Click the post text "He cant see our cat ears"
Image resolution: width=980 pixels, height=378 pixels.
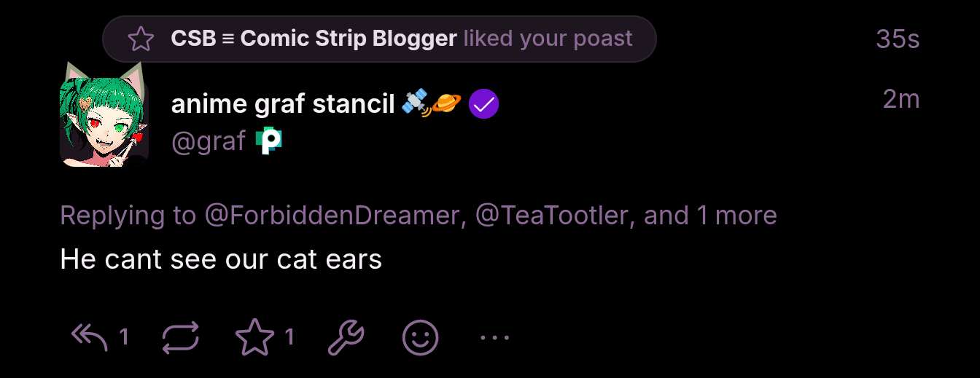221,259
